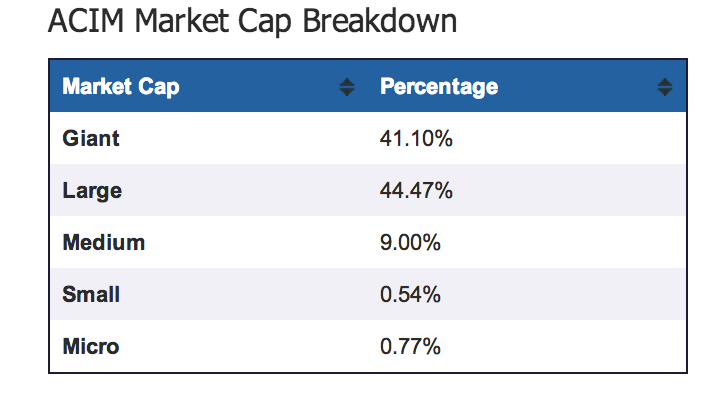708x400 pixels.
Task: Click the 41.10% percentage value
Action: click(416, 138)
